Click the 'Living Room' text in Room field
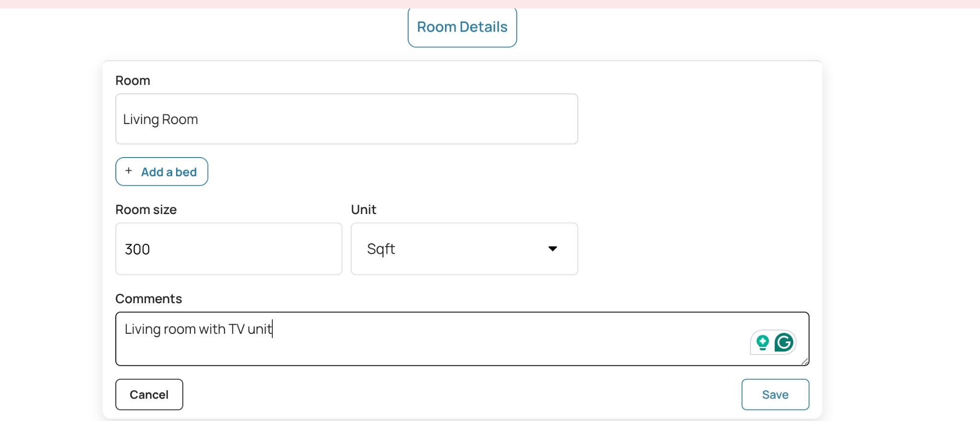 click(160, 119)
